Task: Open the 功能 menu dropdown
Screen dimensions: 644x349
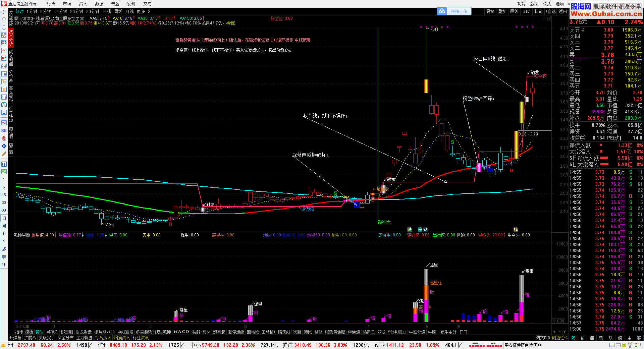Action: tap(521, 4)
